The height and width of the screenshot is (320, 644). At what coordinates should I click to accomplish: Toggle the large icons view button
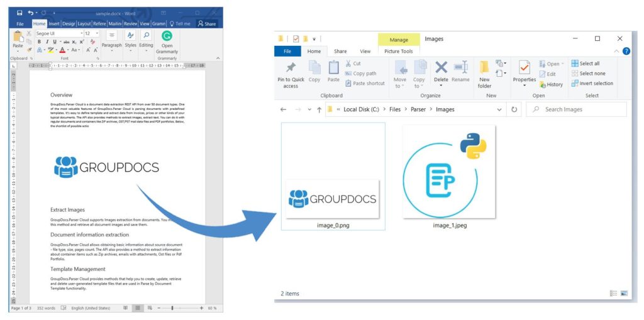click(624, 294)
